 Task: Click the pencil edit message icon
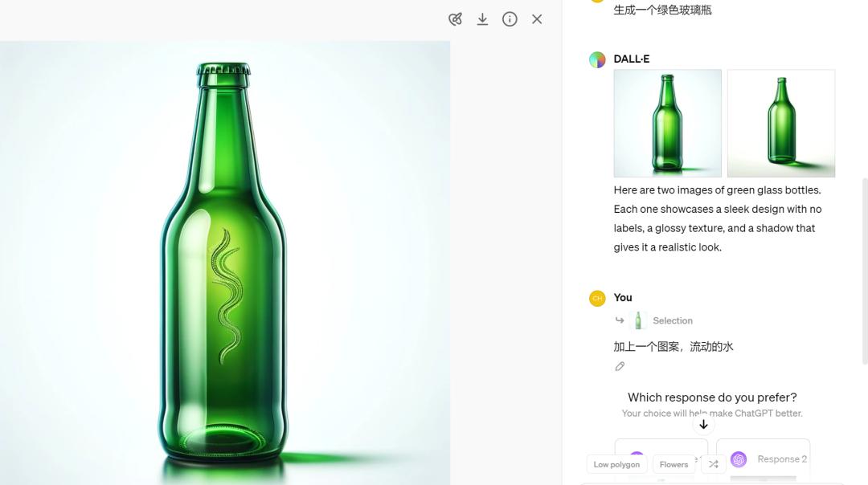620,366
